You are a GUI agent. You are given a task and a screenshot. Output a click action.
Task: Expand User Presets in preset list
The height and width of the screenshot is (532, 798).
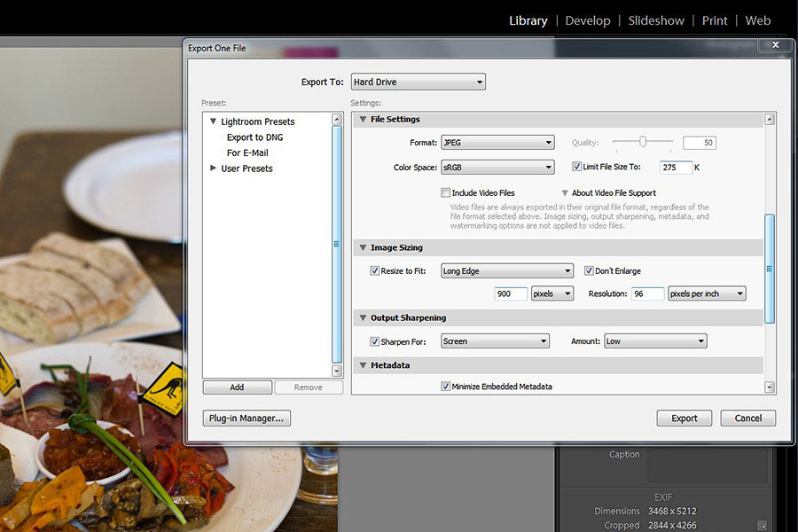pyautogui.click(x=213, y=168)
